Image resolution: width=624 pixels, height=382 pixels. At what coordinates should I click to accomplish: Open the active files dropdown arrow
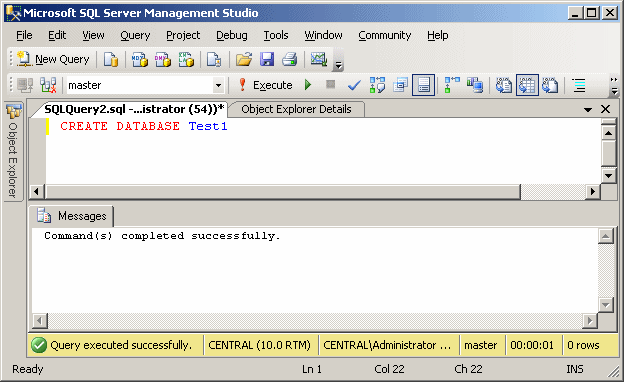point(588,109)
